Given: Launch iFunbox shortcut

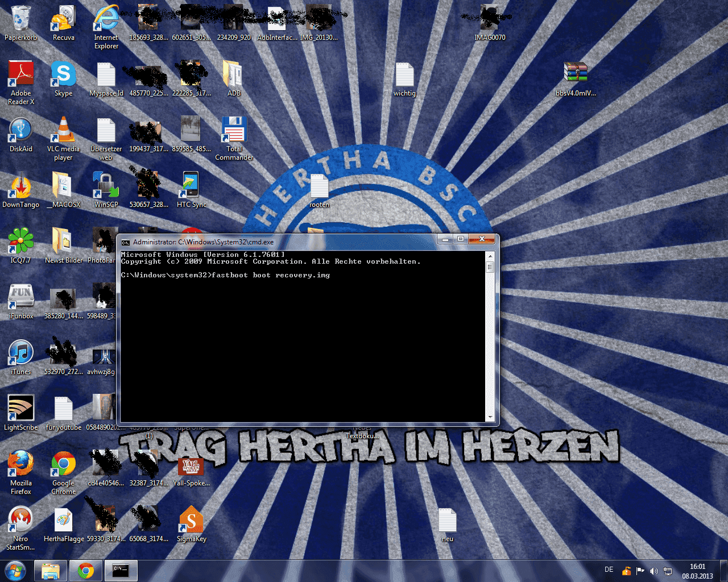Looking at the screenshot, I should (x=21, y=302).
